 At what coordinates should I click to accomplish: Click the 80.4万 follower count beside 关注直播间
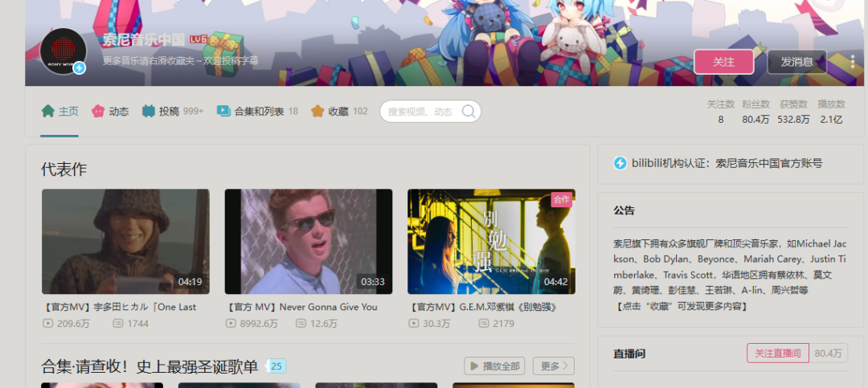[828, 353]
